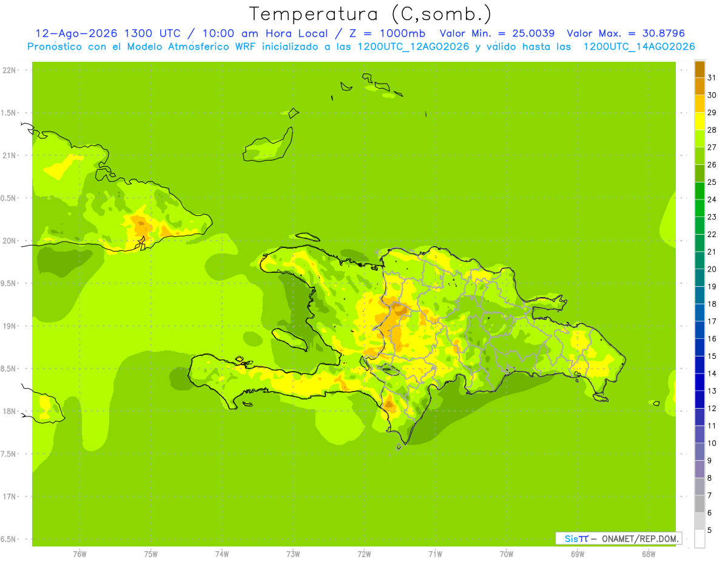Click the '22N' latitude label
This screenshot has width=728, height=562.
tap(9, 70)
